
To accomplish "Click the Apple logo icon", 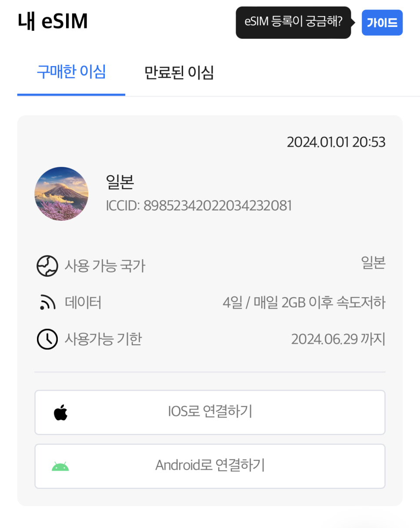I will coord(61,412).
